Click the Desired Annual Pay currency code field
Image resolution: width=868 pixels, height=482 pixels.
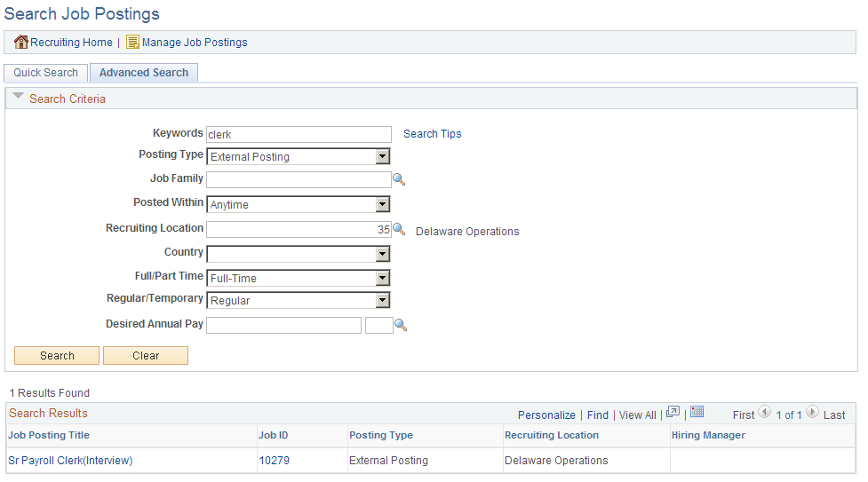click(x=379, y=326)
